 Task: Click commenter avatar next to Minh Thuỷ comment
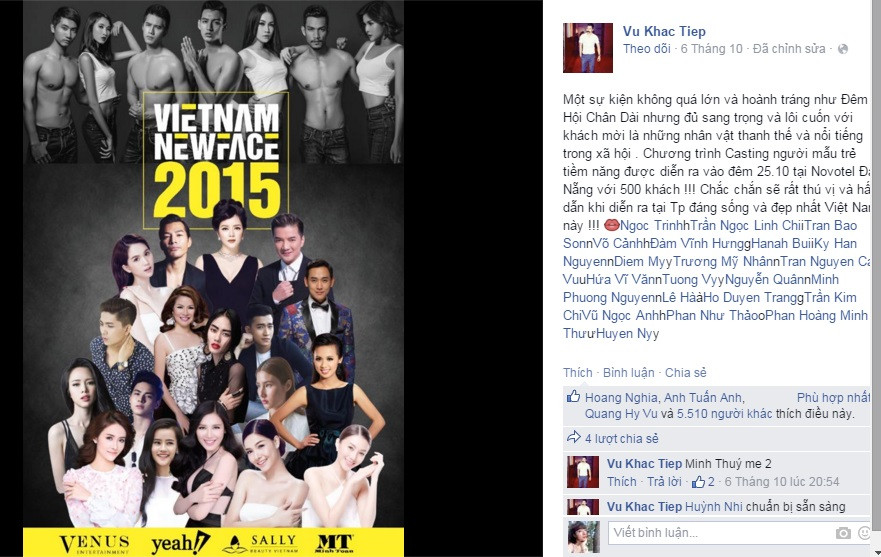coord(583,472)
